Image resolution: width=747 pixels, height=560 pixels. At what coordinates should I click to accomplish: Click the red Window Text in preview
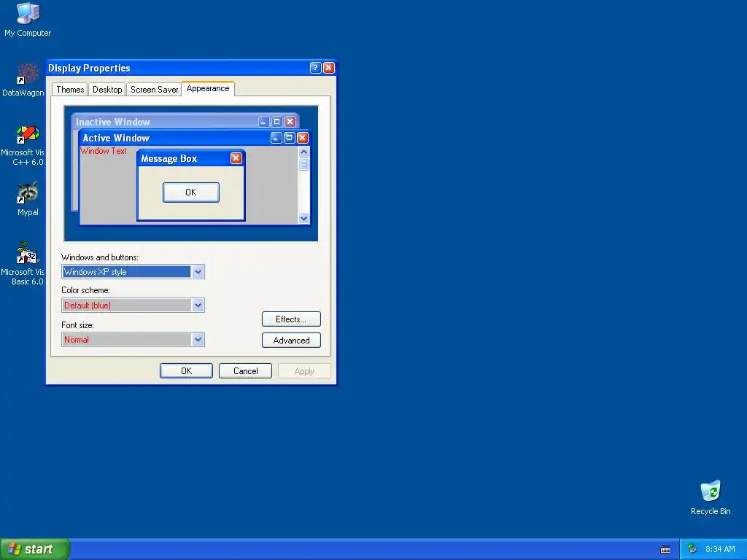[x=104, y=151]
